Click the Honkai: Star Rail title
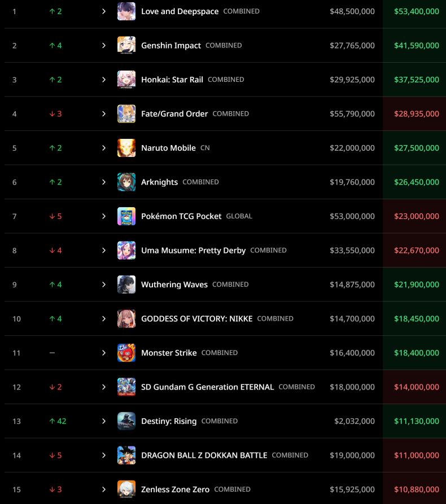Viewport: 446px width, 504px height. coord(172,80)
